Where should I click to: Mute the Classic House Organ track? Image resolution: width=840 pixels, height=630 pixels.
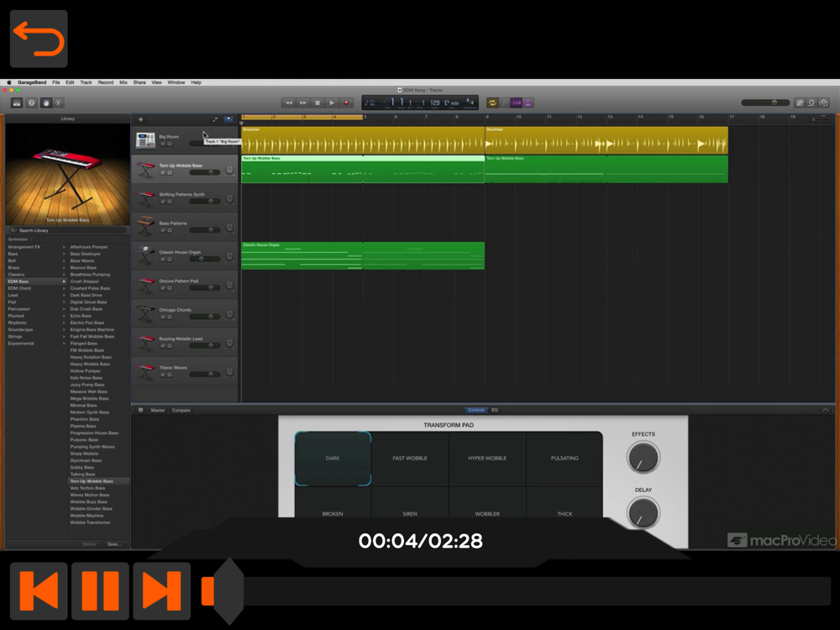pos(163,260)
